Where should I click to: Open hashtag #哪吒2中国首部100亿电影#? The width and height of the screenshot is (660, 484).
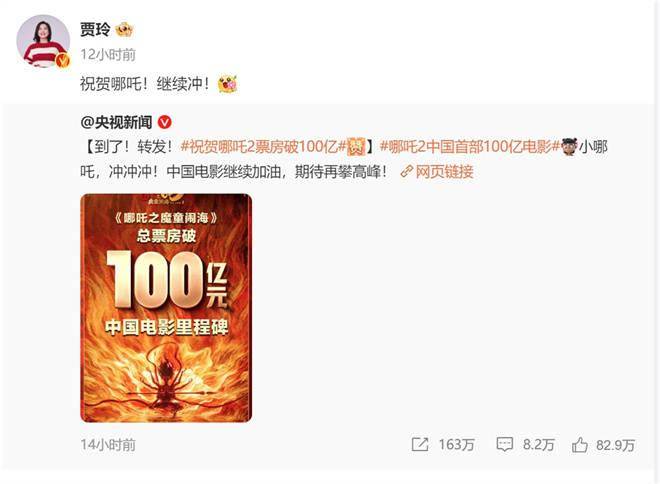[x=470, y=147]
